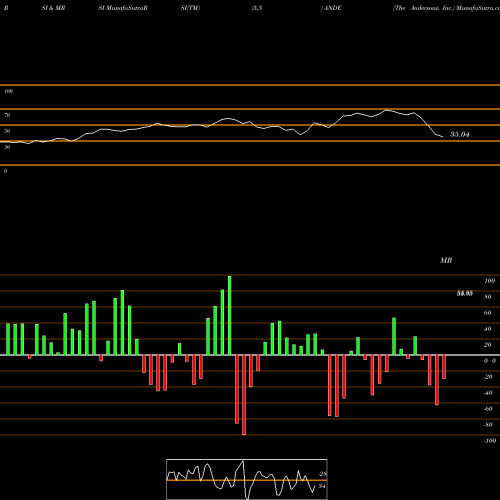
Task: Click the 80 label on MR axis
Action: (x=488, y=297)
